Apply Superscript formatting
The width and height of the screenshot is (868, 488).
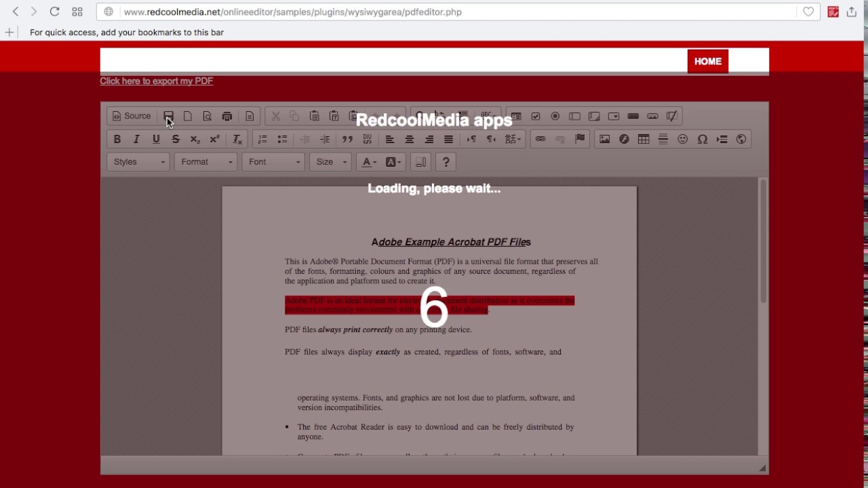(x=214, y=139)
